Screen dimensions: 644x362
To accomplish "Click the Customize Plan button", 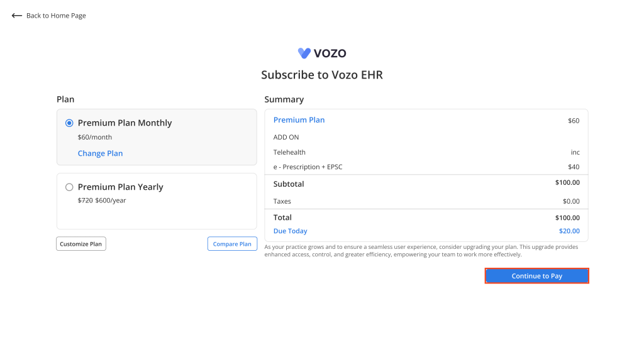I will pos(81,244).
